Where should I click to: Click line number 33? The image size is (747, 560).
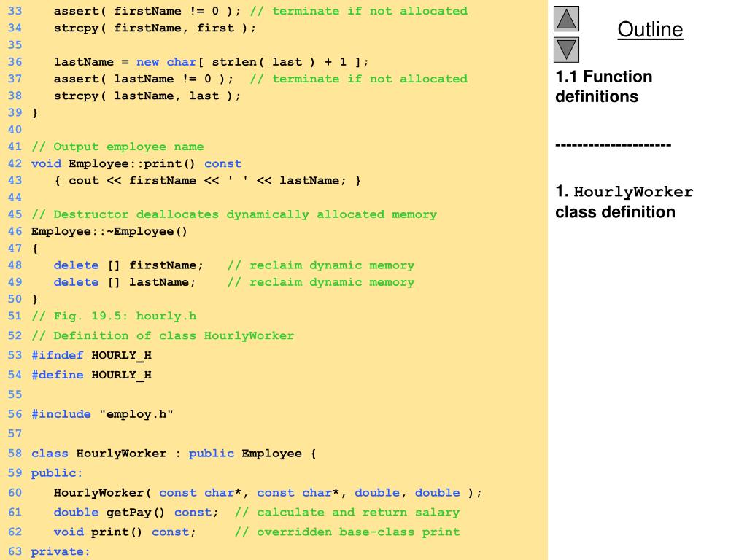(15, 11)
